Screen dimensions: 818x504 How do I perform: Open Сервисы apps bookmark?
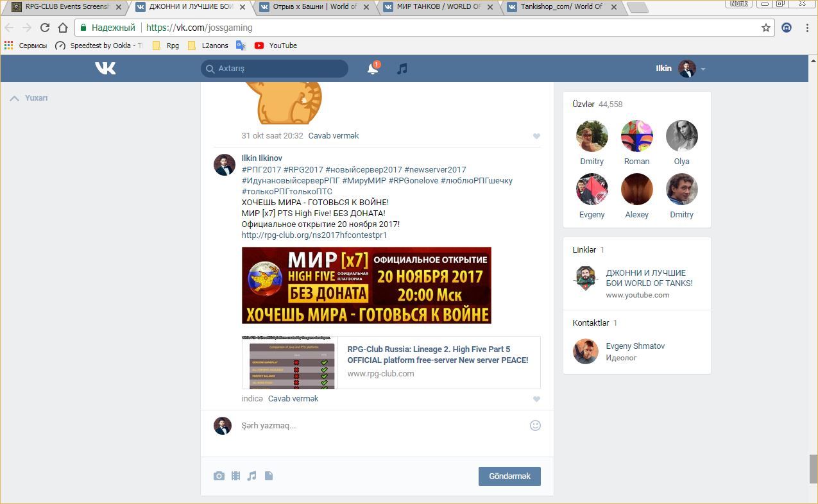tap(26, 46)
